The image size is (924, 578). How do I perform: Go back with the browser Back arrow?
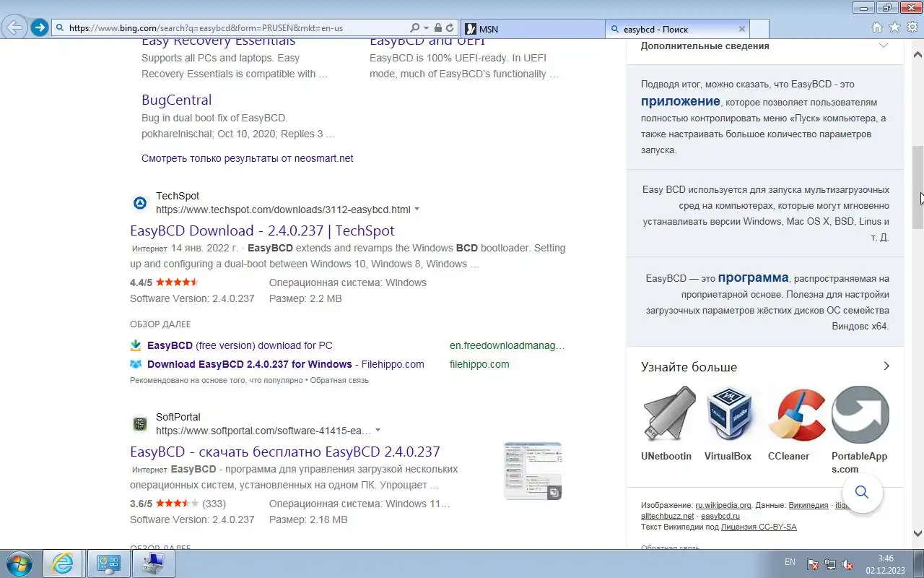pos(14,27)
